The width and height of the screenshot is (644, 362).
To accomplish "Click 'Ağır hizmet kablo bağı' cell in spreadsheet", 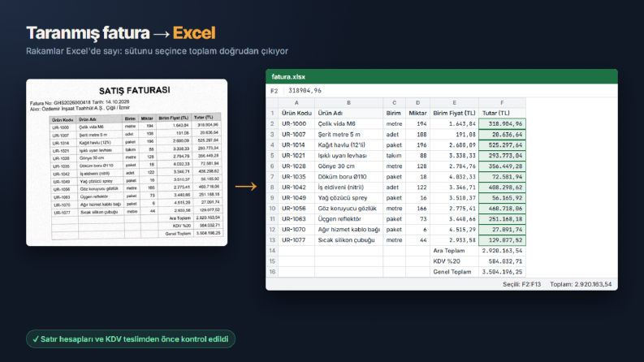I will [x=348, y=230].
